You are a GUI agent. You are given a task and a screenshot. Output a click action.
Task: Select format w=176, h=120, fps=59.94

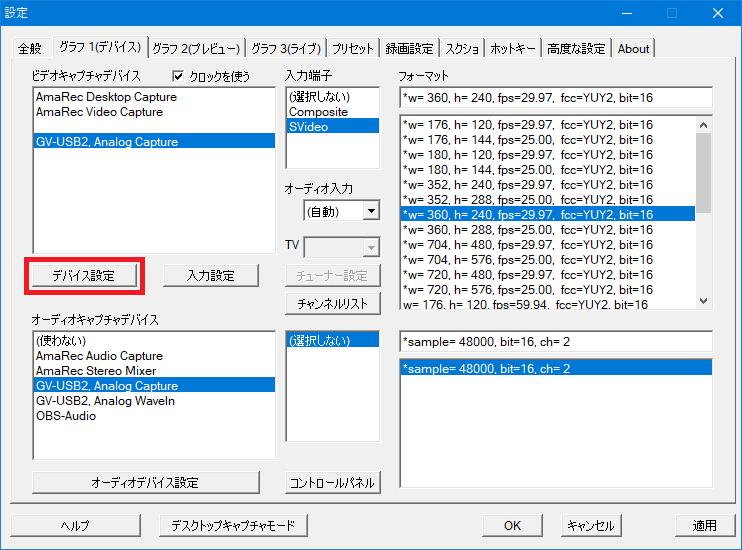tap(548, 304)
